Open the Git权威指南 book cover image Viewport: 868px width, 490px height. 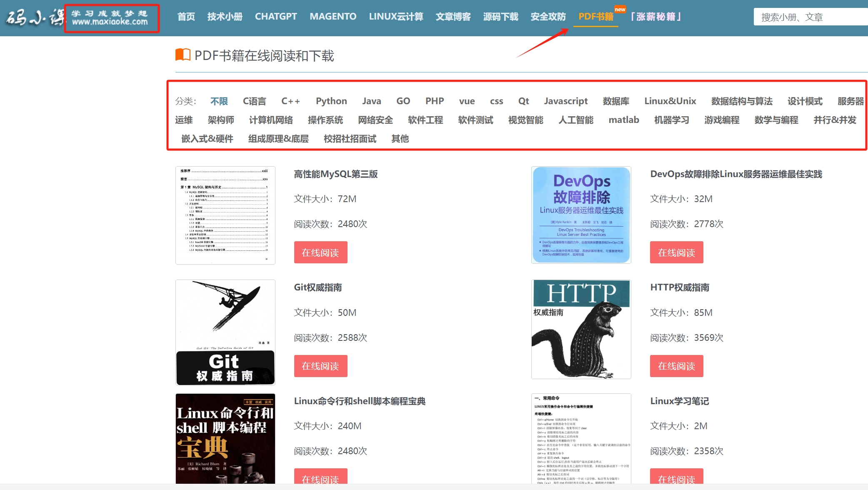[x=225, y=332]
